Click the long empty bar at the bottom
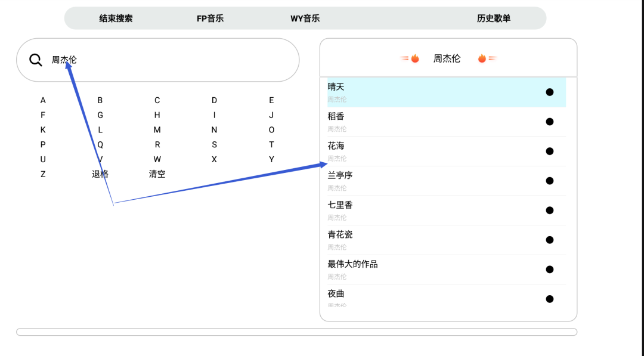Image resolution: width=644 pixels, height=356 pixels. tap(296, 332)
